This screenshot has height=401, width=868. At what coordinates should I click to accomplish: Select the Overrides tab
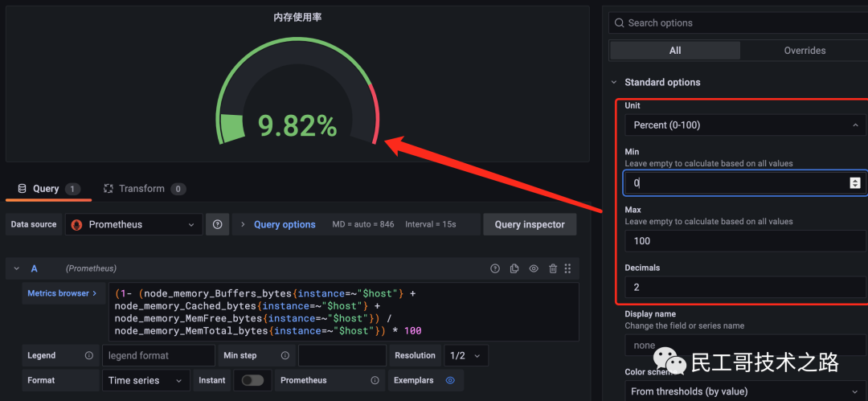(805, 51)
